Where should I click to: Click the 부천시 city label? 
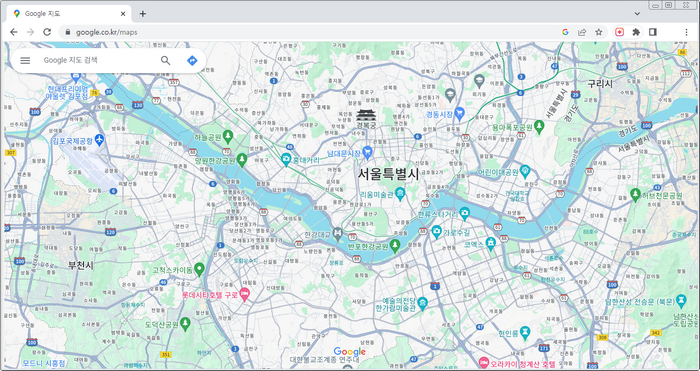pyautogui.click(x=81, y=265)
